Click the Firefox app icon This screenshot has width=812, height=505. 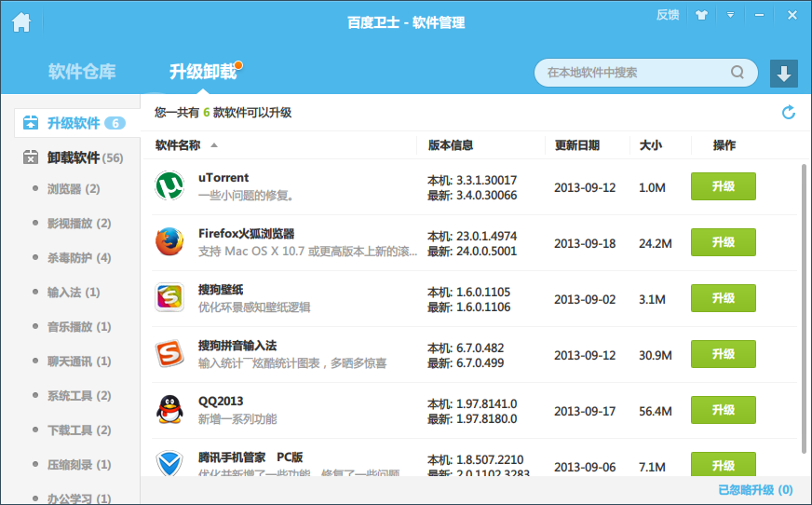[169, 241]
